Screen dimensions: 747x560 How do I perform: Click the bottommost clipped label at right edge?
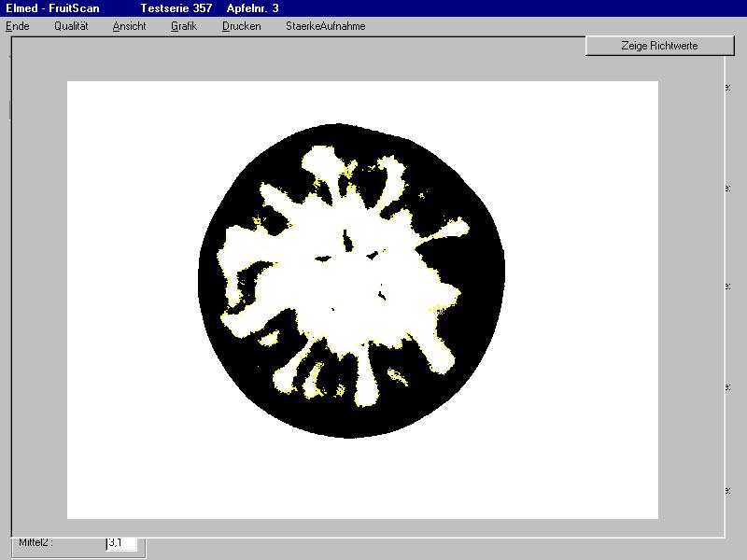(726, 489)
